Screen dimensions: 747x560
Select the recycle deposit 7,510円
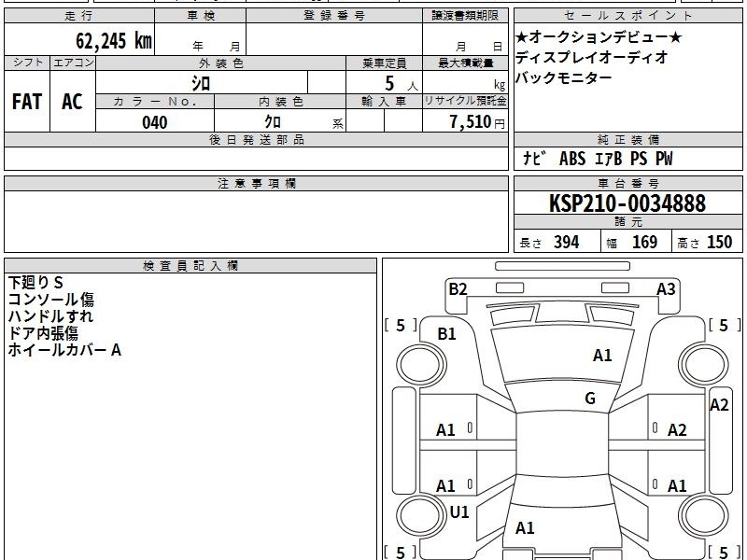(477, 122)
